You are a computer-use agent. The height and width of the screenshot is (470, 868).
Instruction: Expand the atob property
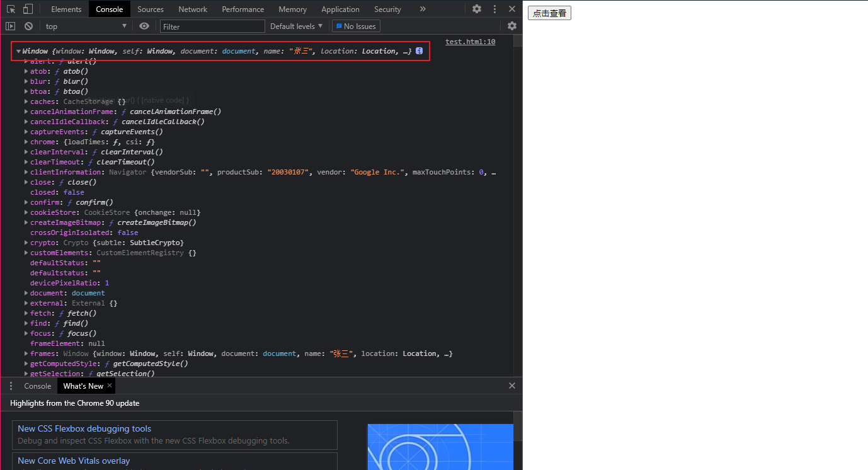(26, 71)
